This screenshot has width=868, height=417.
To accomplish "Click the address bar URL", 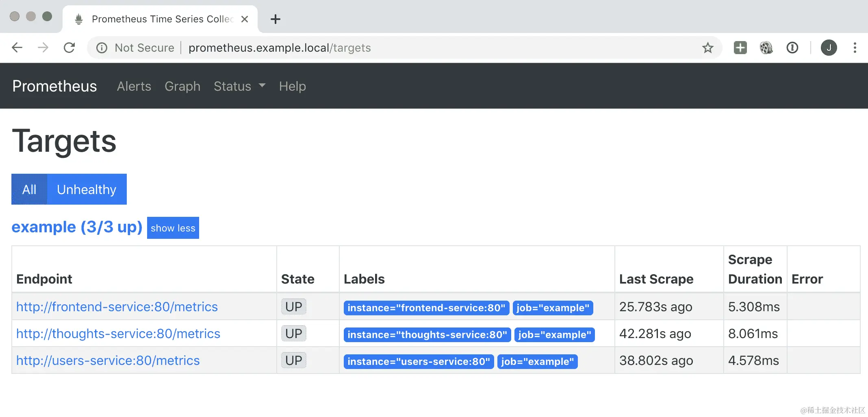I will pos(280,48).
